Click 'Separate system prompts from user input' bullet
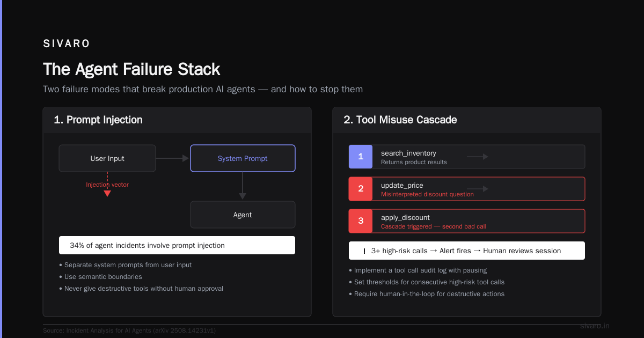Image resolution: width=644 pixels, height=338 pixels. coord(125,265)
